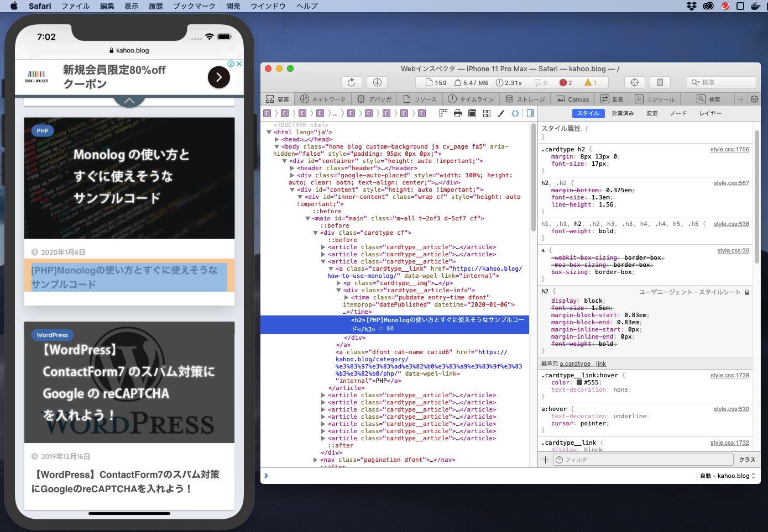The width and height of the screenshot is (768, 532).
Task: Toggle the details sidebar visibility icon
Action: [530, 113]
